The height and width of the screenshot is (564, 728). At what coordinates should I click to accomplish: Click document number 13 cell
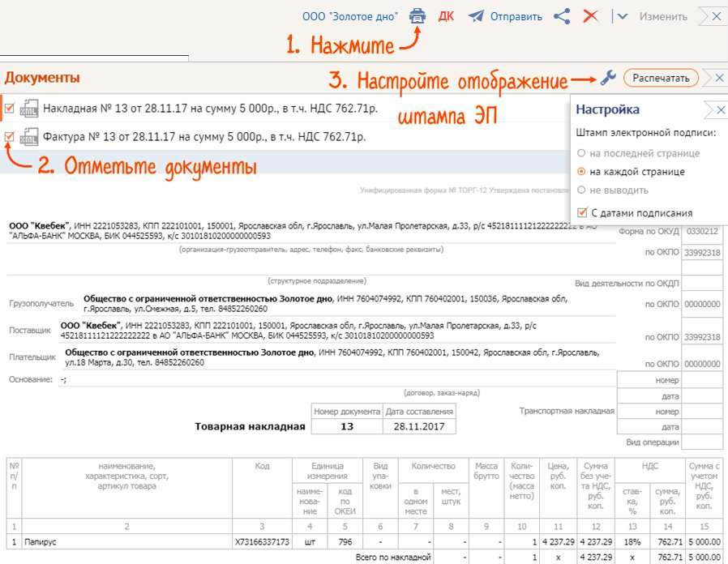[347, 426]
